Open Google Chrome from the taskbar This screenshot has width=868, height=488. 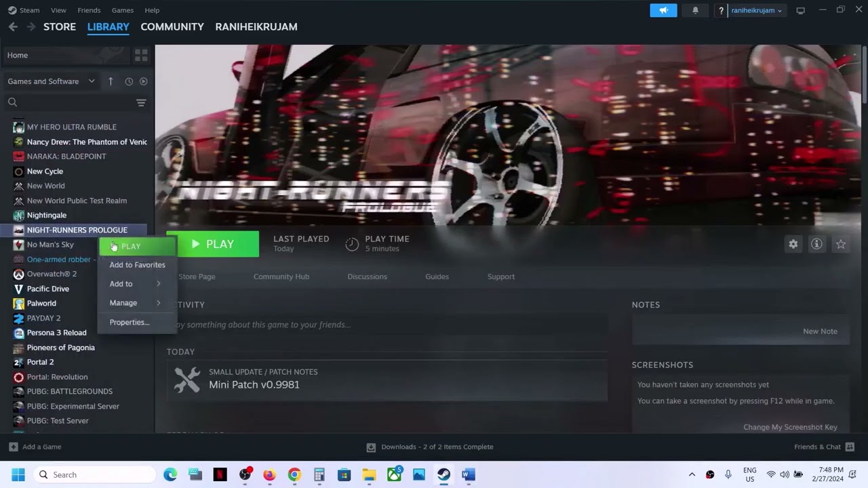click(294, 474)
